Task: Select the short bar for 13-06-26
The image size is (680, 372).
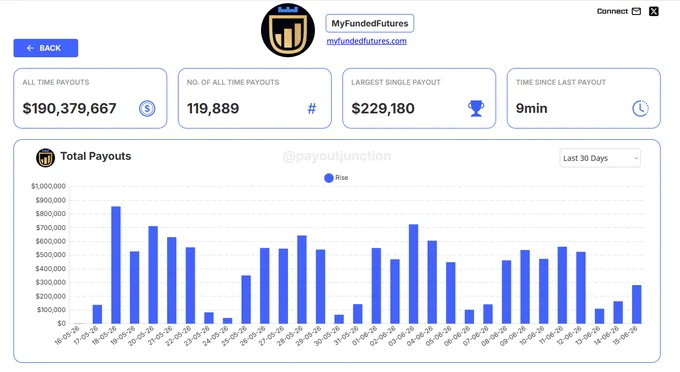Action: tap(599, 316)
